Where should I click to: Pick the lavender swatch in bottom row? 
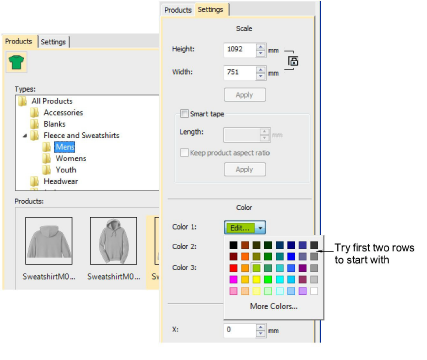[x=302, y=291]
